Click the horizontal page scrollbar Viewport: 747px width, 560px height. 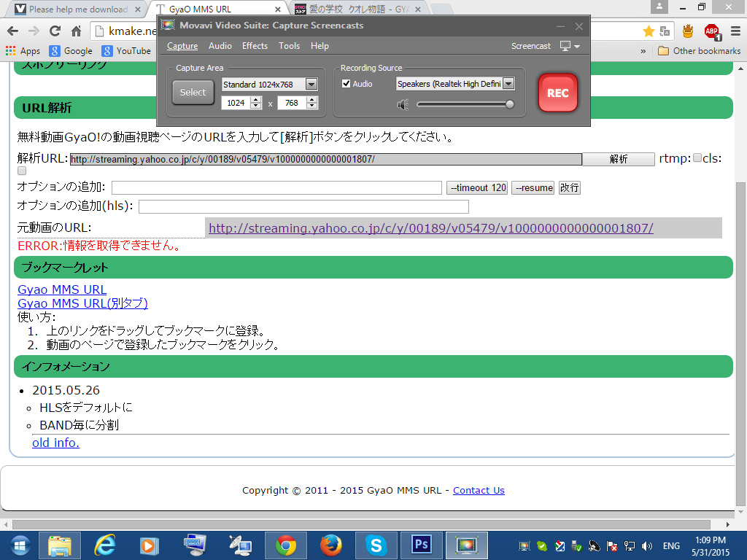361,525
